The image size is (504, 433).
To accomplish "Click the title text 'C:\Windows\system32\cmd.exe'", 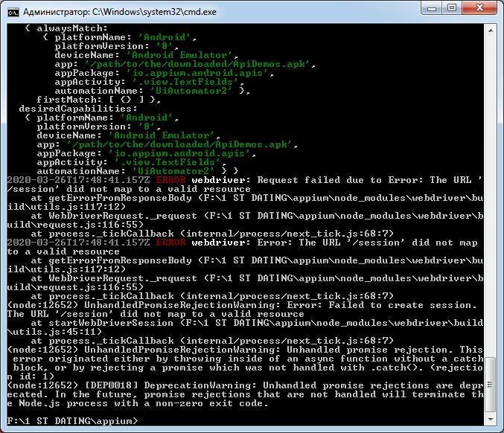I will (x=154, y=12).
